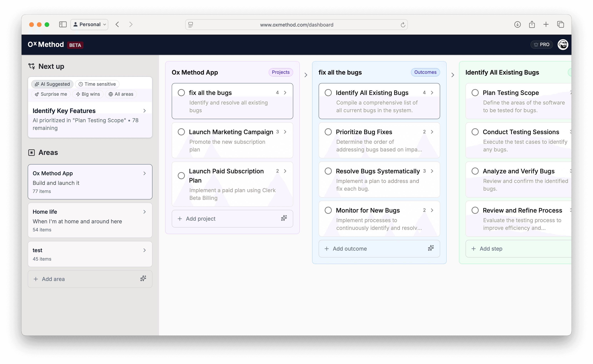This screenshot has width=593, height=364.
Task: Click Add project
Action: tap(232, 219)
